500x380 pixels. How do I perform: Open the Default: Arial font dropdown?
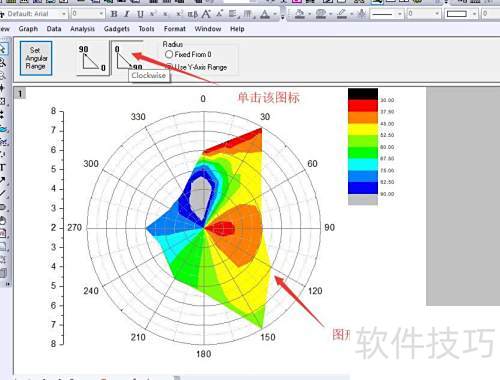tap(34, 14)
